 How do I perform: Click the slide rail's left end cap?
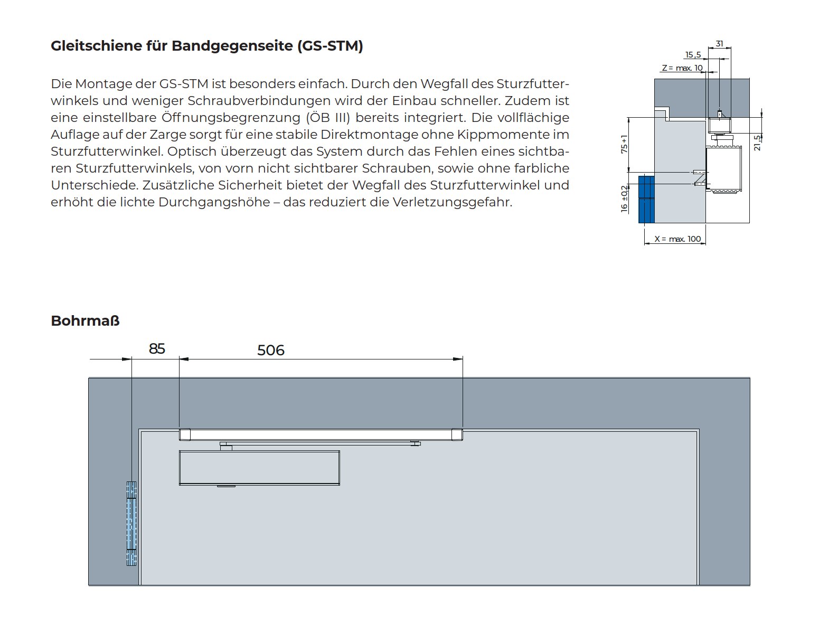point(185,434)
